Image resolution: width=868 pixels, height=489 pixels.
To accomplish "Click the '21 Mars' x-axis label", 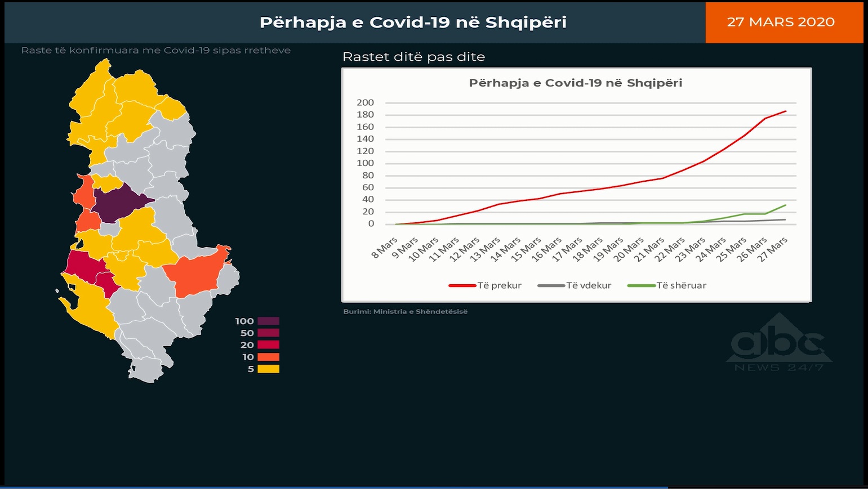I will point(649,249).
